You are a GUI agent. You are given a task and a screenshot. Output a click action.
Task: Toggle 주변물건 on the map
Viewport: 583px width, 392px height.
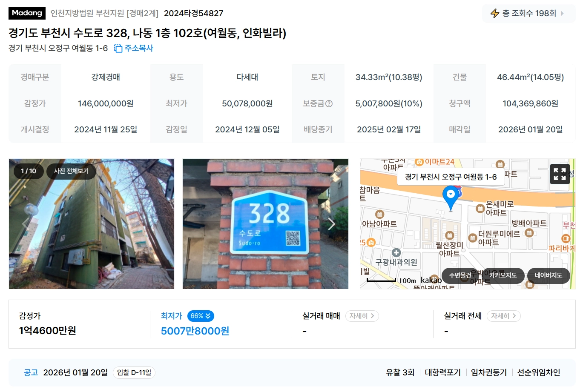[460, 275]
